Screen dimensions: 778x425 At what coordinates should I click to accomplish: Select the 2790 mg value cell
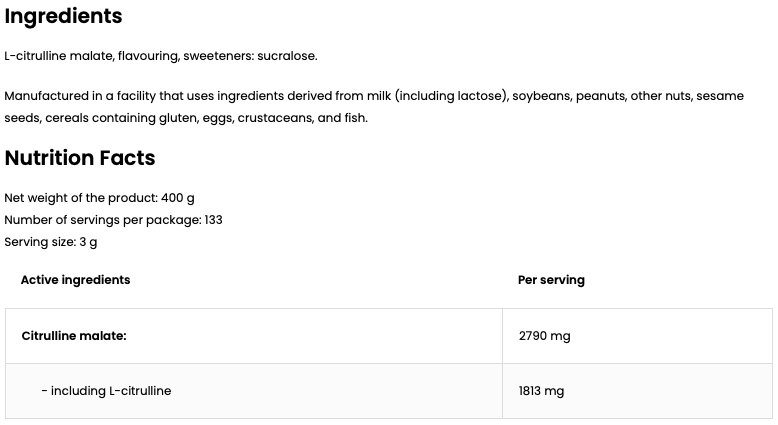point(544,336)
